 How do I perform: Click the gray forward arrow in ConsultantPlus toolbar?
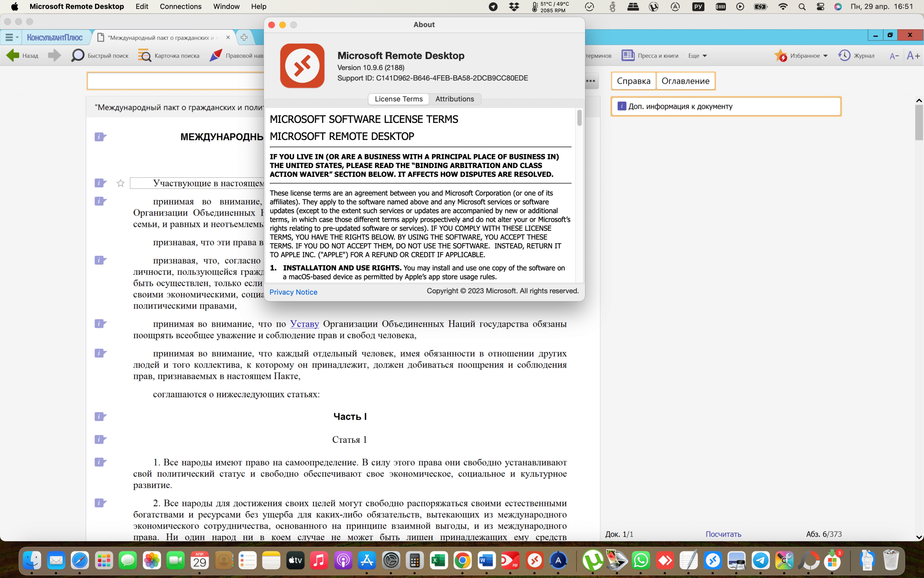pyautogui.click(x=54, y=55)
